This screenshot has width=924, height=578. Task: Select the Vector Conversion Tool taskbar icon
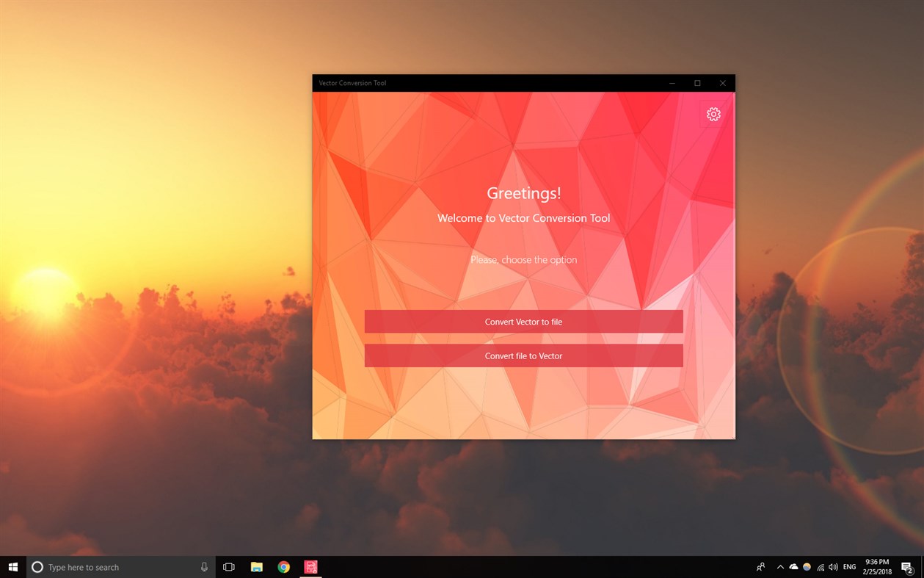pos(310,566)
